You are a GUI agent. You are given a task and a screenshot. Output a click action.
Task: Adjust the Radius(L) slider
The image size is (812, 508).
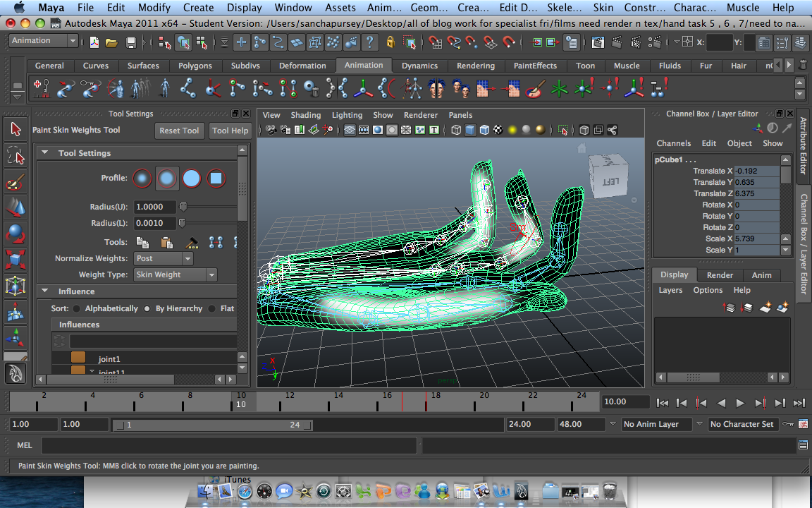[182, 223]
